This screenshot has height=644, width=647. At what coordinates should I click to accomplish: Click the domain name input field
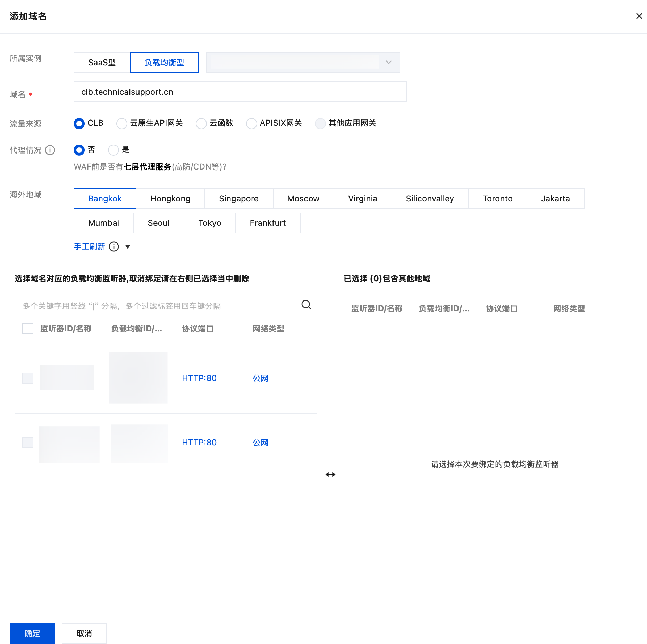tap(240, 92)
